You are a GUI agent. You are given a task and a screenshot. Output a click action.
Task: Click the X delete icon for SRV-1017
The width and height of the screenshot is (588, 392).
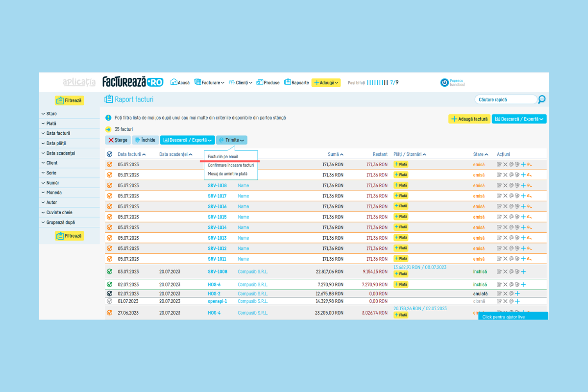pyautogui.click(x=505, y=196)
